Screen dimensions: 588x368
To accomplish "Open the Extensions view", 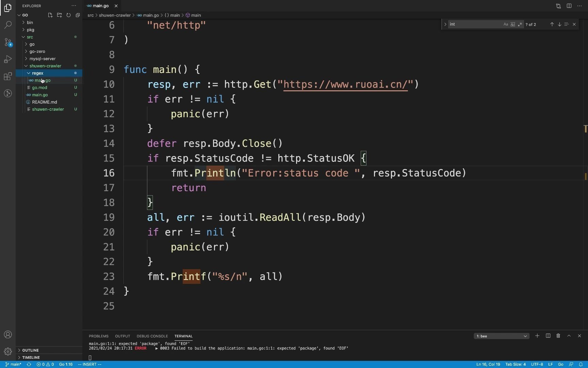I will point(8,76).
